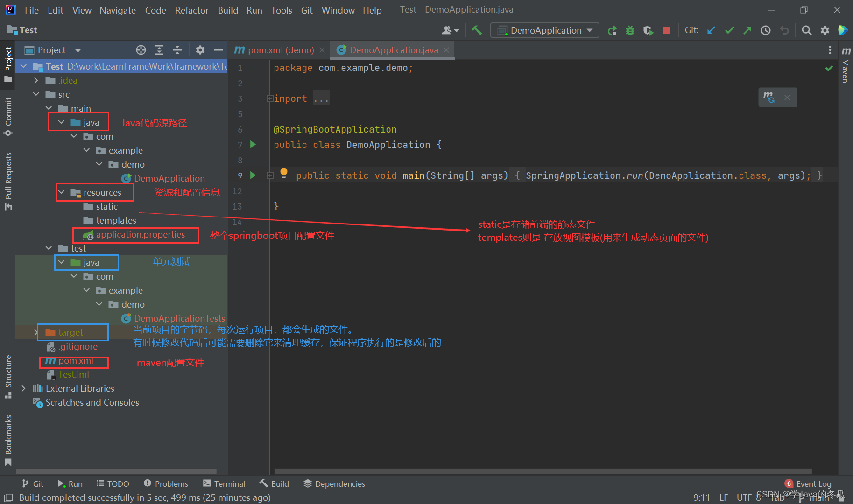Expand the folded main method block
This screenshot has height=504, width=853.
pos(270,175)
